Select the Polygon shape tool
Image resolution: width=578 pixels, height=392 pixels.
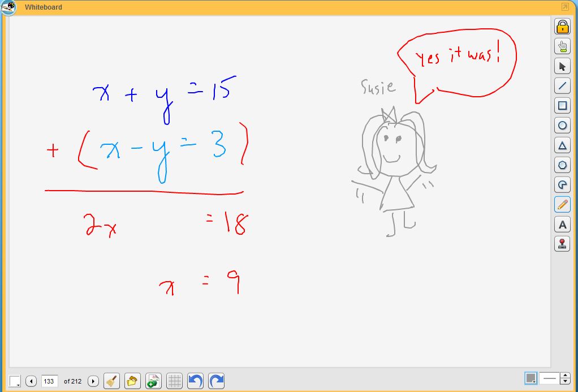point(562,165)
